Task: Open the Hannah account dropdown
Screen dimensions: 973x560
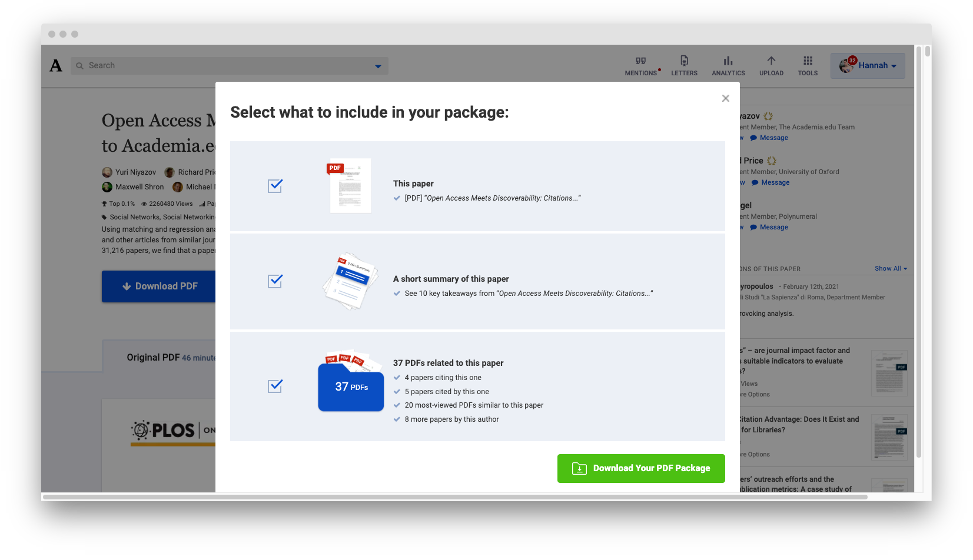Action: pos(868,66)
